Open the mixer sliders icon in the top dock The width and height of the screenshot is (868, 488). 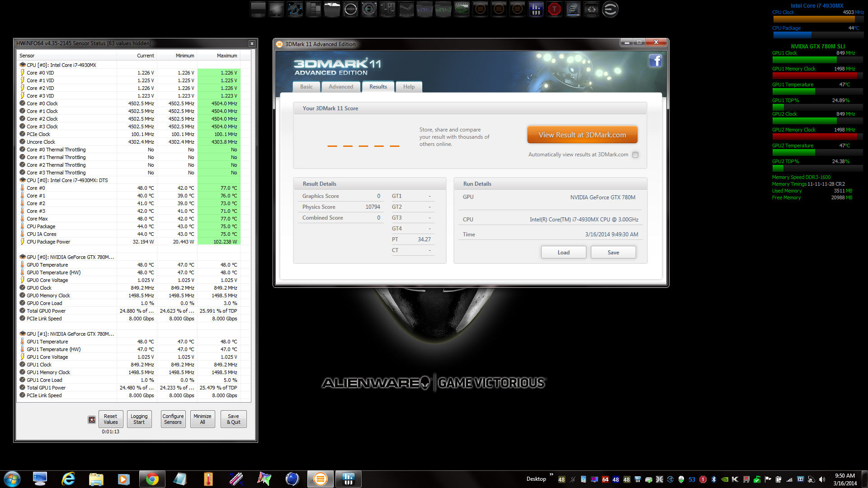click(387, 9)
